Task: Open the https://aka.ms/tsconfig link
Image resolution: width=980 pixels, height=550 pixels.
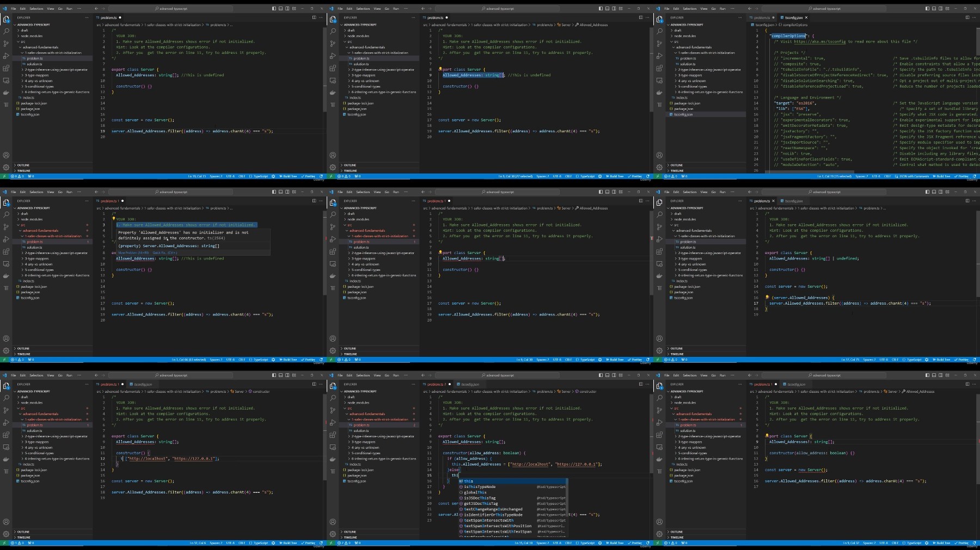Action: click(820, 41)
